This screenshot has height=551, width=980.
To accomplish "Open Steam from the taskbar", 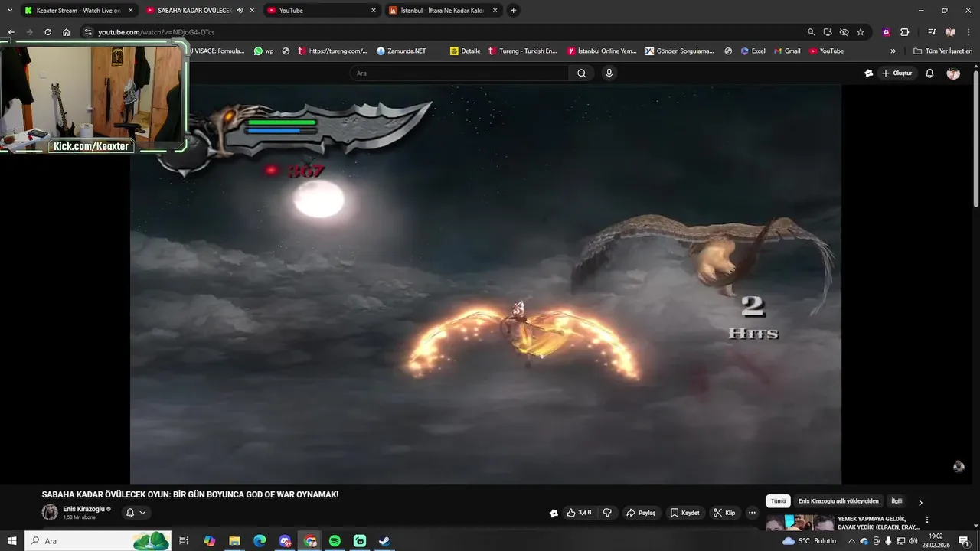I will pyautogui.click(x=384, y=541).
